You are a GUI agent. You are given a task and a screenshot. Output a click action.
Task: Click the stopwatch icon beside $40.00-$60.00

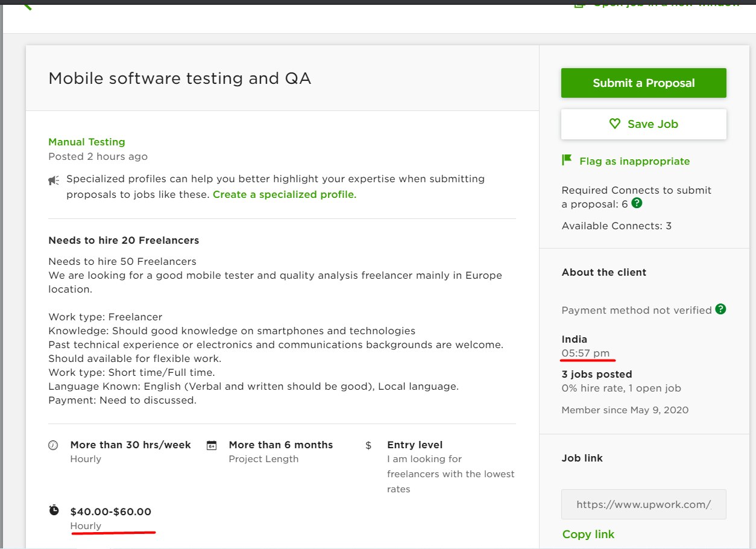tap(54, 510)
